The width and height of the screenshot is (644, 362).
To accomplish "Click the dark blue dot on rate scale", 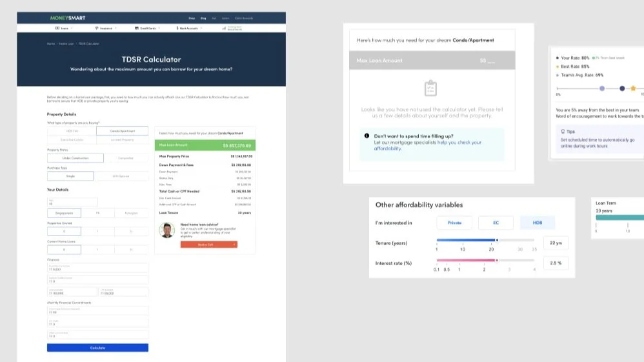I will pyautogui.click(x=622, y=88).
